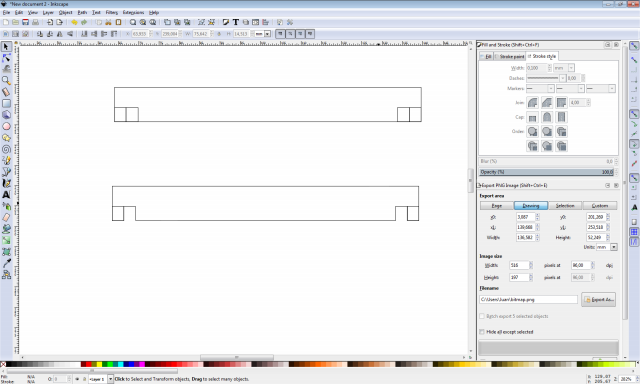Select the Ellipse circle tool
This screenshot has height=384, width=640.
6,126
